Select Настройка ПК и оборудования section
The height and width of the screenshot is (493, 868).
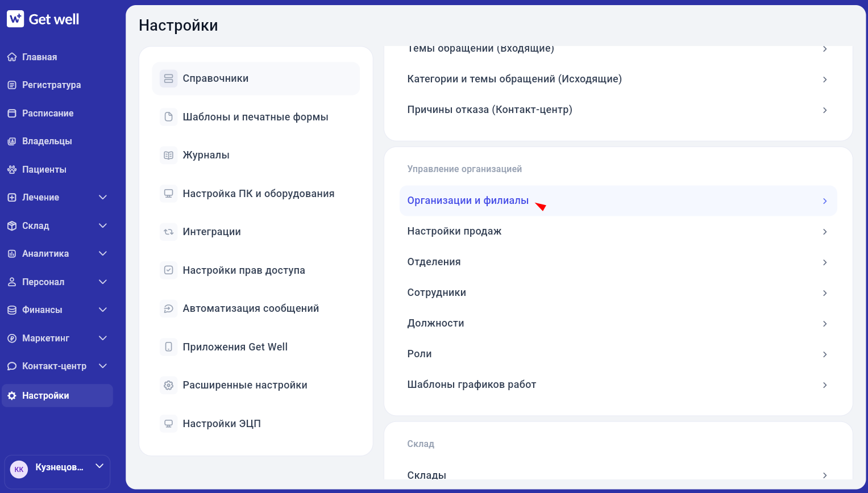click(x=256, y=194)
